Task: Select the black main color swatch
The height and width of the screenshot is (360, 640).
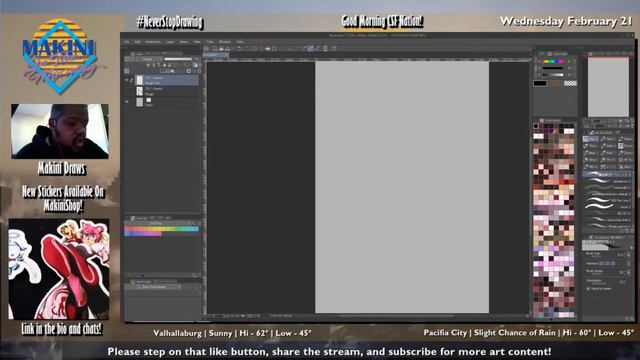Action: [x=540, y=83]
